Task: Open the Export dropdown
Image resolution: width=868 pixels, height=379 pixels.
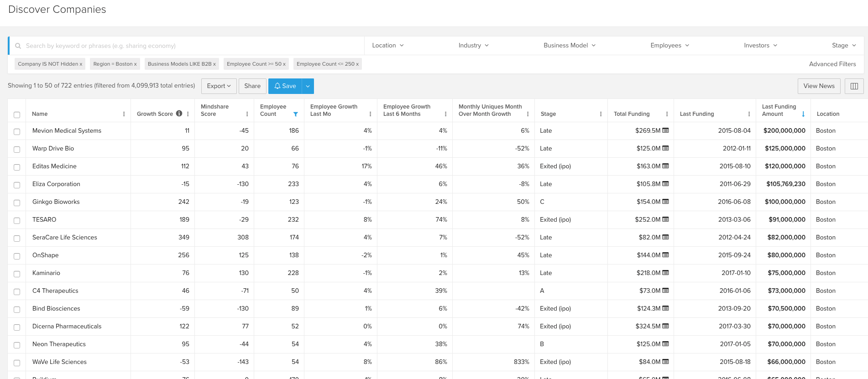Action: [x=219, y=86]
